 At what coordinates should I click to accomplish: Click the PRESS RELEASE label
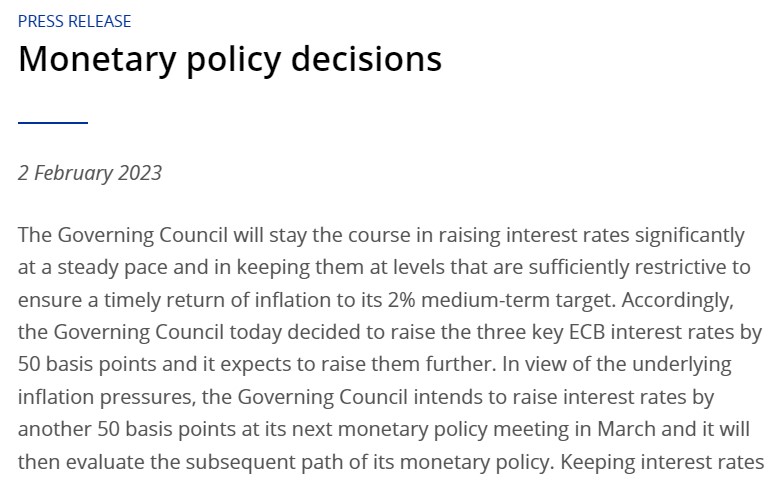[74, 21]
